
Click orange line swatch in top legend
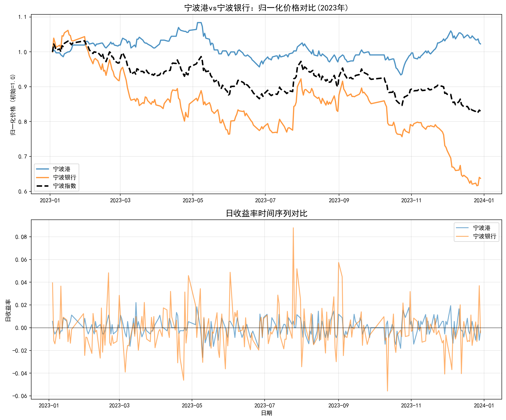[43, 177]
